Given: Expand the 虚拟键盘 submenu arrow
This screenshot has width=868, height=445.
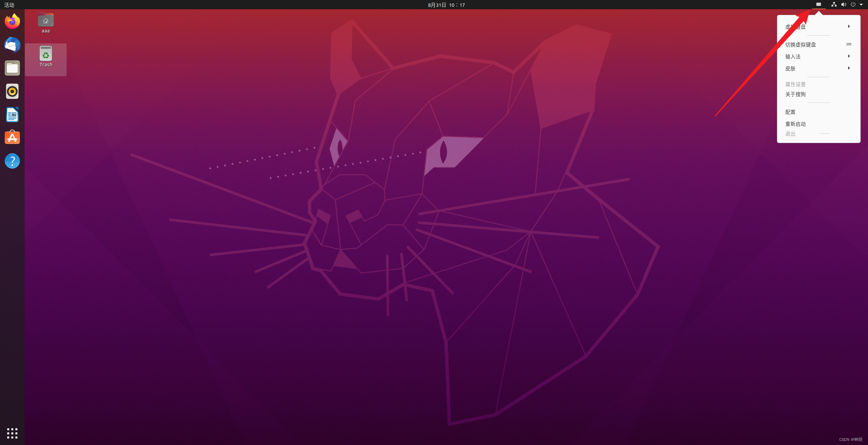Looking at the screenshot, I should tap(849, 26).
